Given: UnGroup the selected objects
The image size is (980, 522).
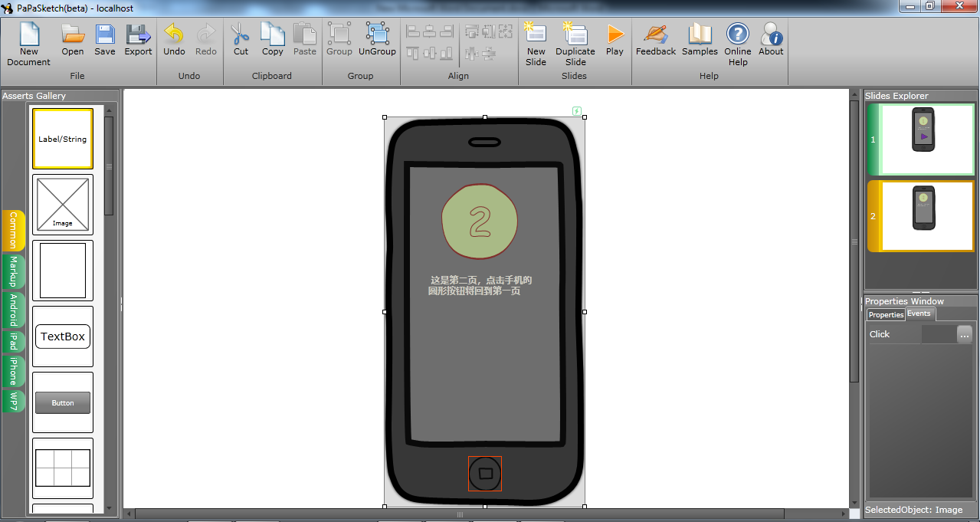Looking at the screenshot, I should (377, 40).
